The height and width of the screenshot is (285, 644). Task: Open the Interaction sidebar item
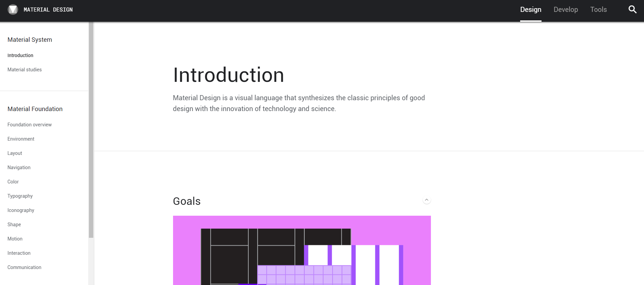tap(19, 253)
